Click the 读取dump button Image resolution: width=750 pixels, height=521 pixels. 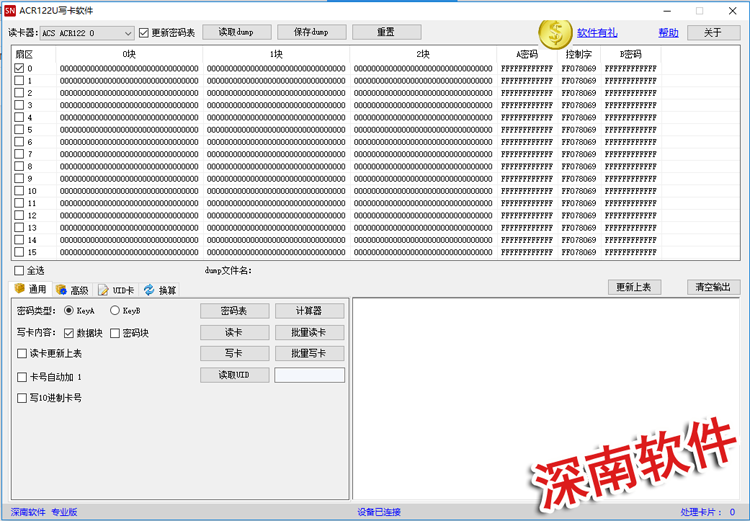(236, 32)
